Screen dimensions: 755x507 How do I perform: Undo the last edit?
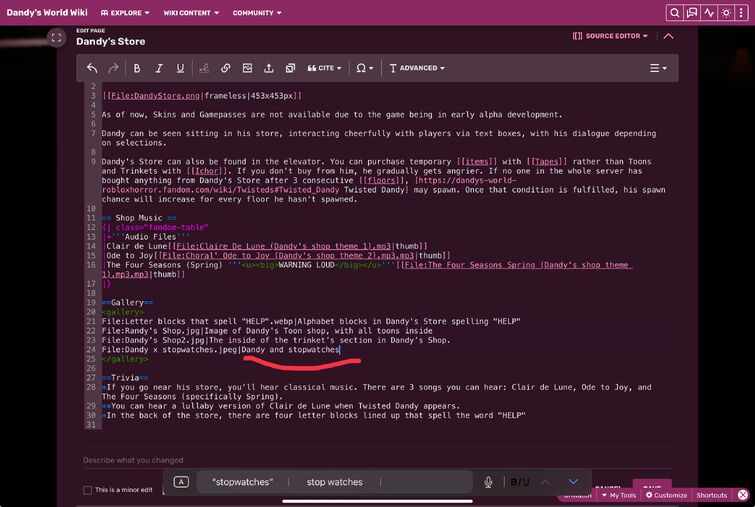click(92, 68)
